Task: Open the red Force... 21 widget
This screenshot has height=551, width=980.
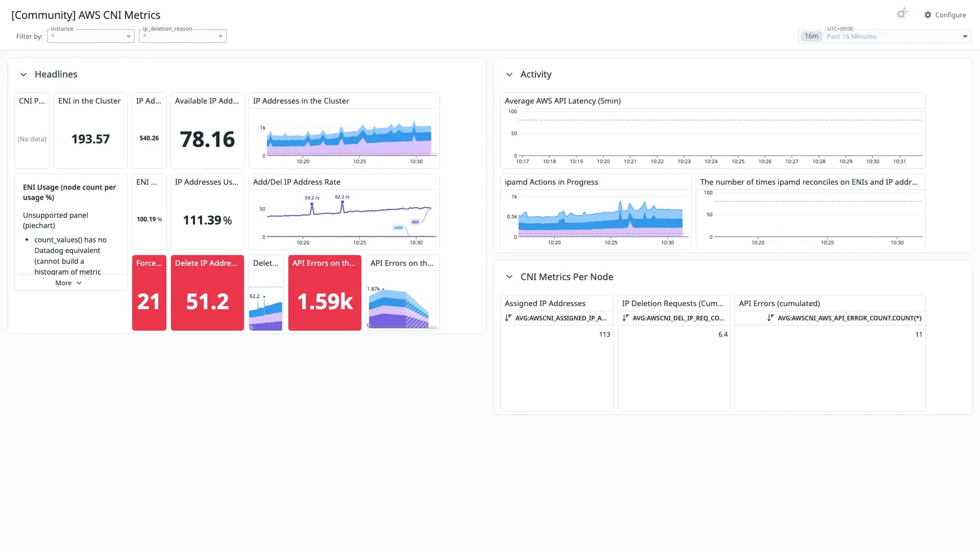Action: click(x=149, y=293)
